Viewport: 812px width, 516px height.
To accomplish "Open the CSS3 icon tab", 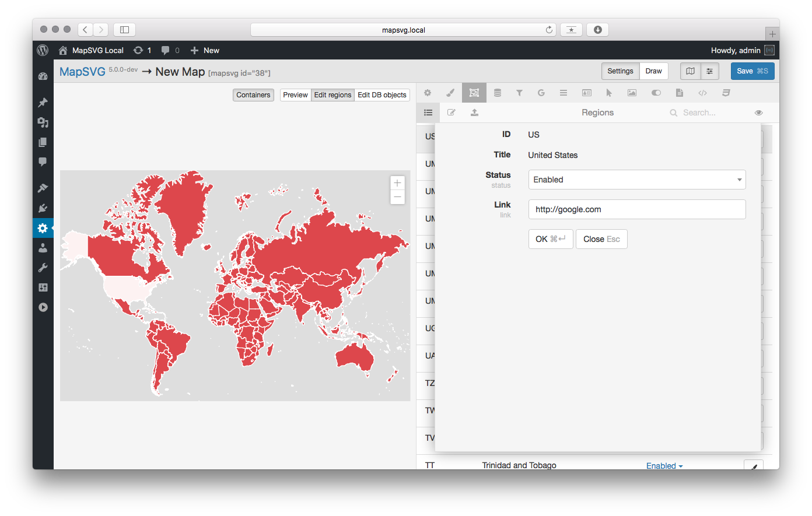I will click(726, 93).
